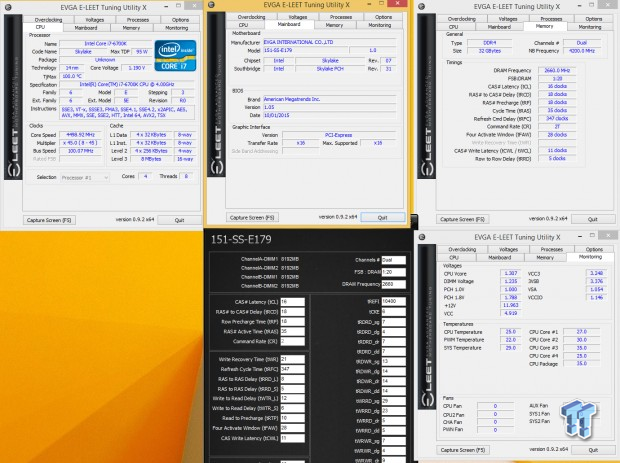This screenshot has width=620, height=463.
Task: Close the Mainboard E-LEET window with the red X
Action: tap(397, 4)
